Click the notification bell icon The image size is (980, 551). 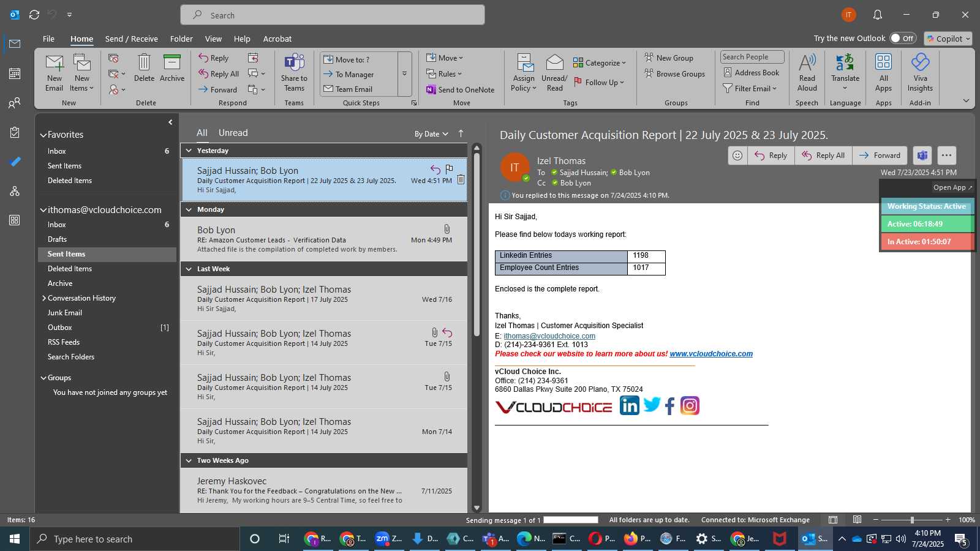pos(877,15)
